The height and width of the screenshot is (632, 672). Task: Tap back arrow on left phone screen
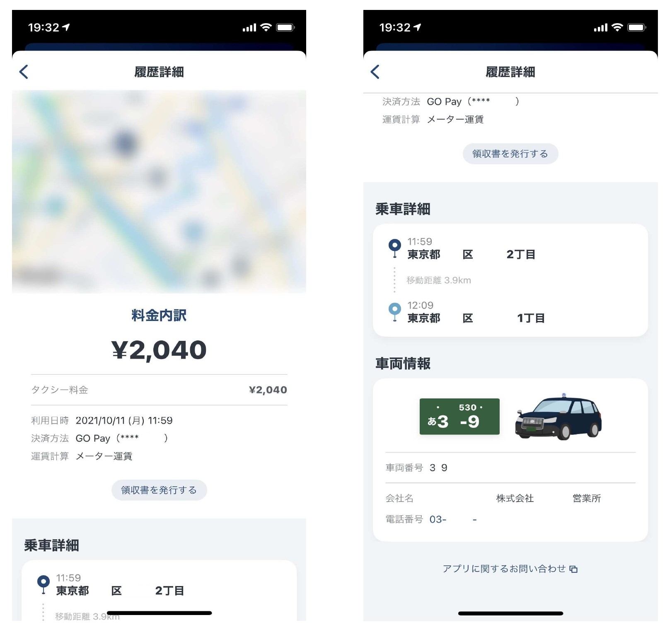24,72
